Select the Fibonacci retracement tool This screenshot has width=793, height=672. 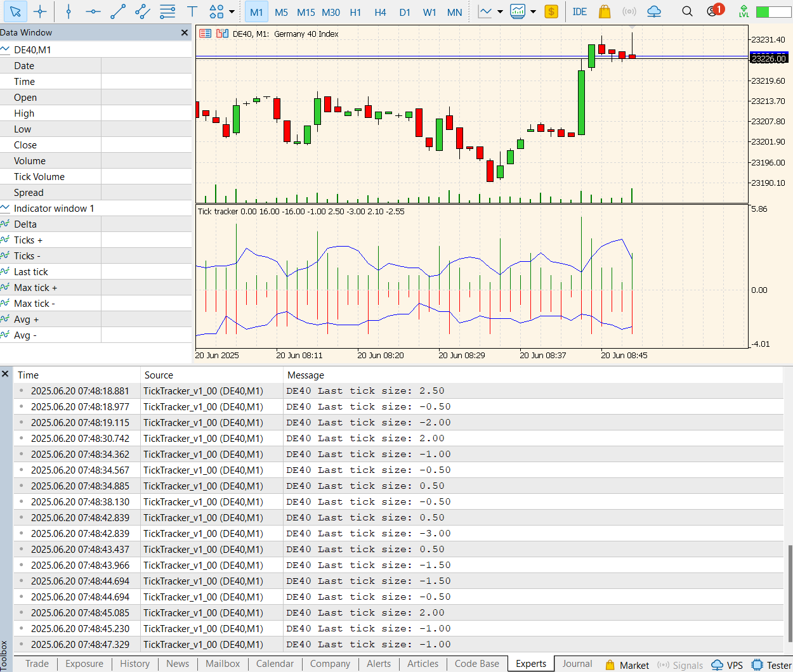[167, 11]
